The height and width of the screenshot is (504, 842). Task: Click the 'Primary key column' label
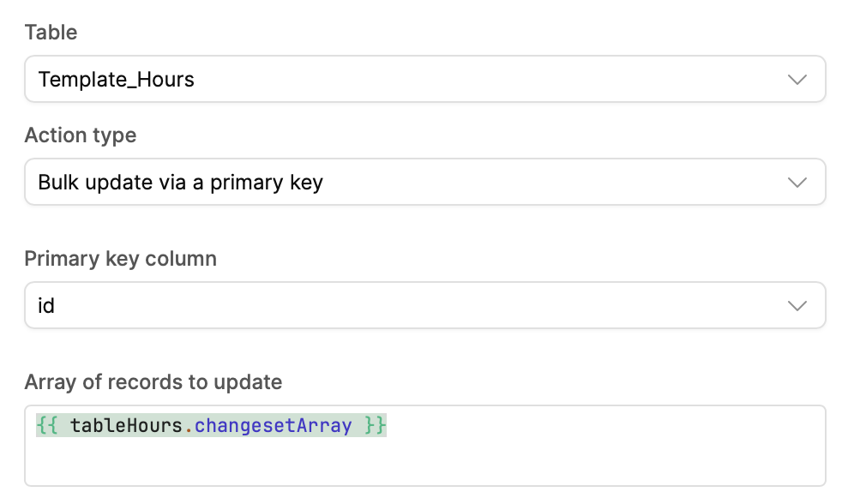coord(120,259)
